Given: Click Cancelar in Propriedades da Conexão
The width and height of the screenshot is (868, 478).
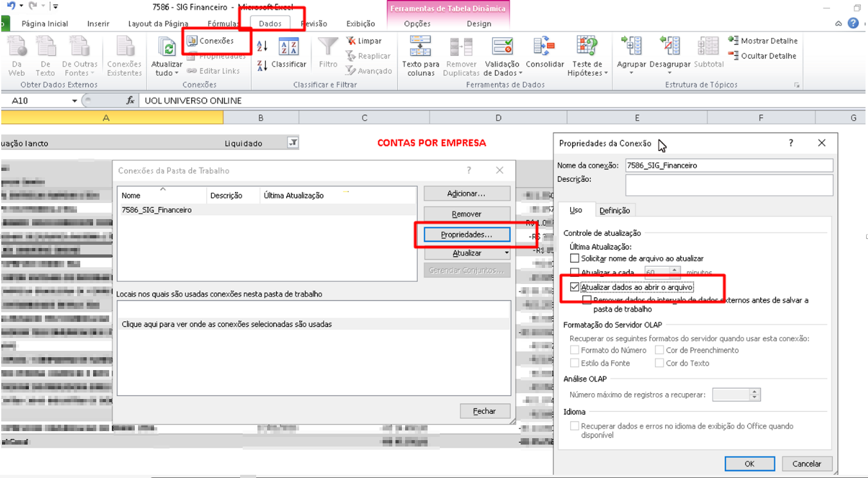Looking at the screenshot, I should (x=806, y=464).
